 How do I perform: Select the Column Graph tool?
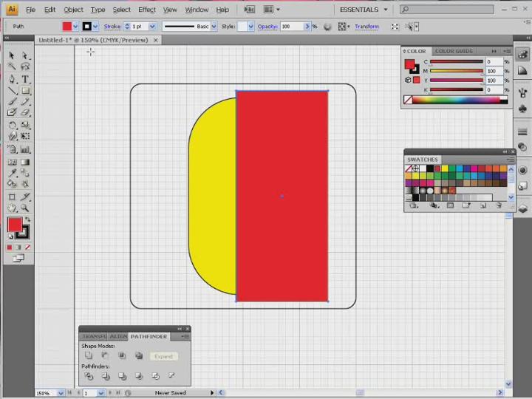25,149
